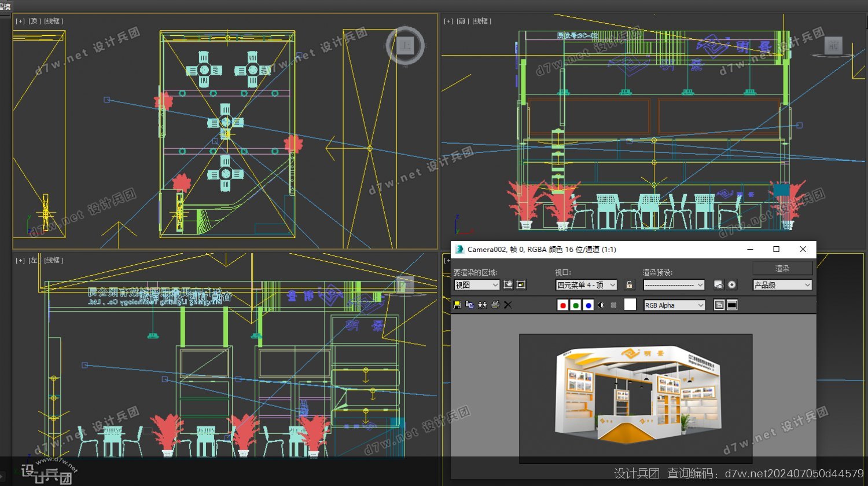The width and height of the screenshot is (868, 486).
Task: Click the auto region selected icon
Action: (521, 284)
